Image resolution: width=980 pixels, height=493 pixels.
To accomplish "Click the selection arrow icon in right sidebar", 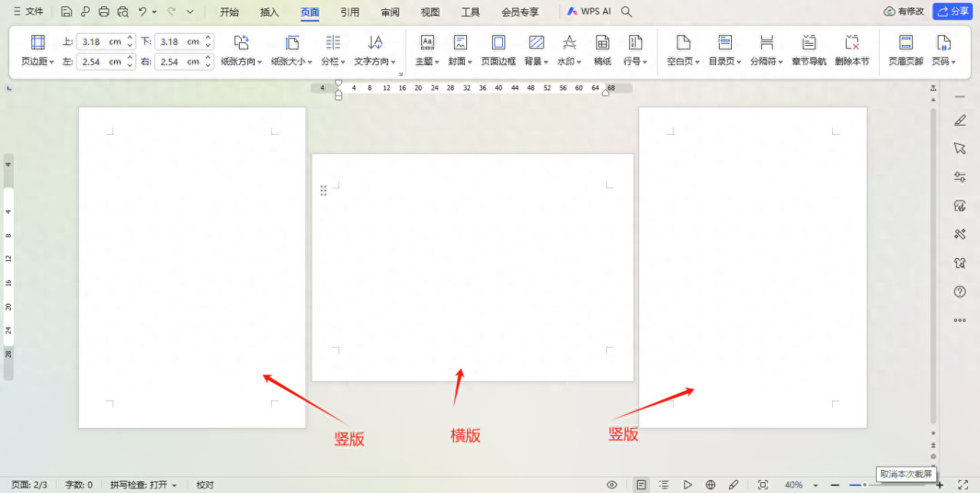I will [x=960, y=148].
